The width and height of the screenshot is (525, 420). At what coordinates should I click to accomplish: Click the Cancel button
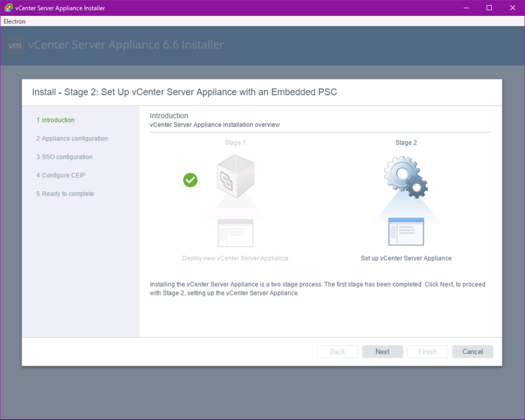pos(472,351)
